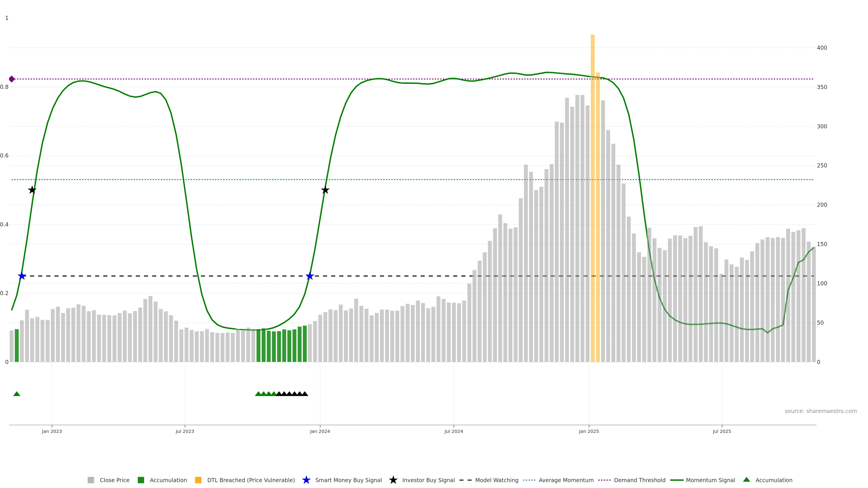The image size is (868, 488).
Task: Click the blue star before Jan 2024
Action: pyautogui.click(x=310, y=276)
